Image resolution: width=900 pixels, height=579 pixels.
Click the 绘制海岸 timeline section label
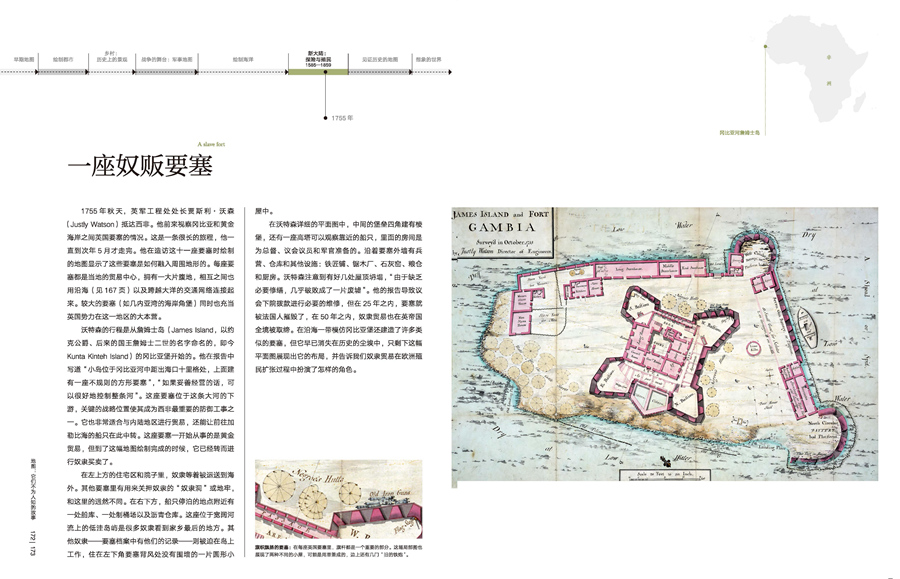pos(243,59)
